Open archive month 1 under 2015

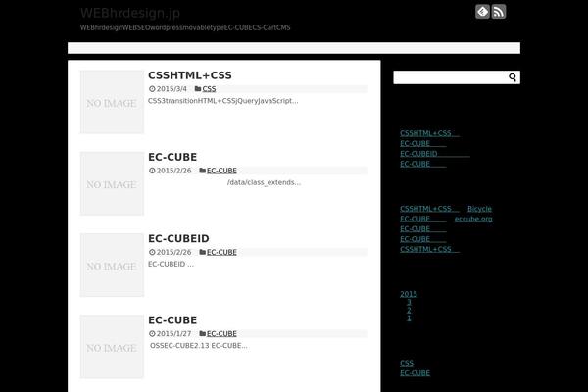tap(409, 318)
